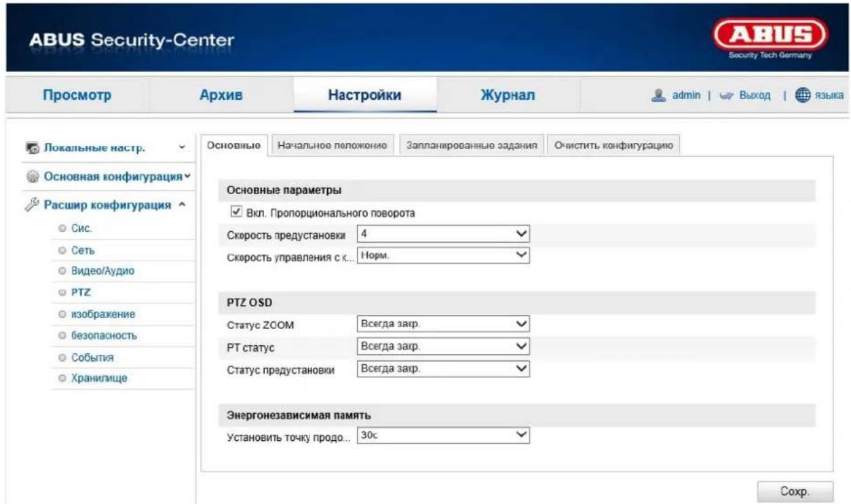Open PT статус dropdown

click(442, 346)
